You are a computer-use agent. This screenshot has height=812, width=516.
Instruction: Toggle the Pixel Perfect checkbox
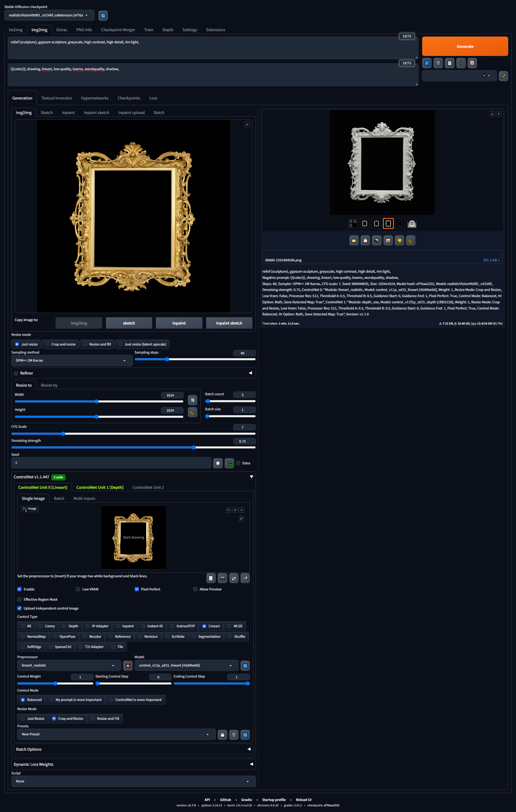point(137,589)
